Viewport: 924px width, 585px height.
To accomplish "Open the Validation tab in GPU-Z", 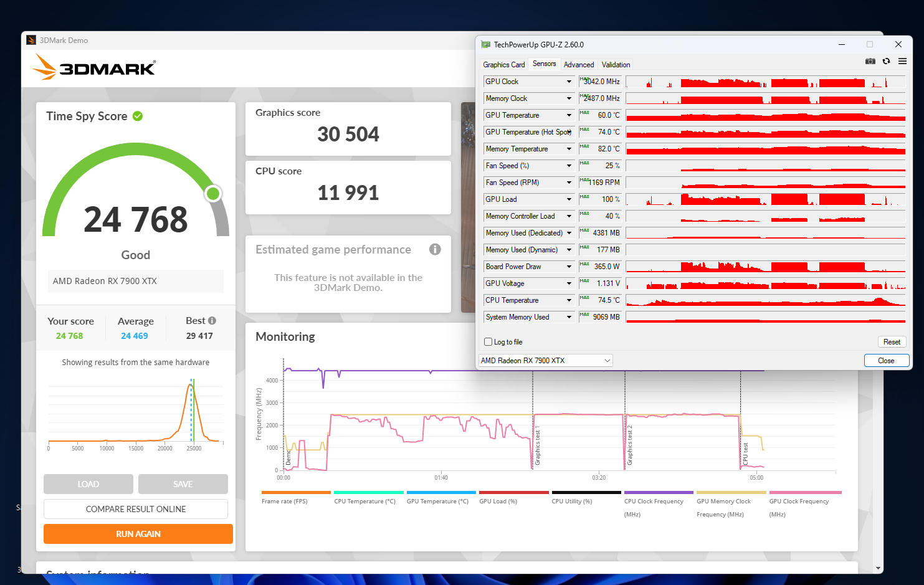I will [x=616, y=65].
